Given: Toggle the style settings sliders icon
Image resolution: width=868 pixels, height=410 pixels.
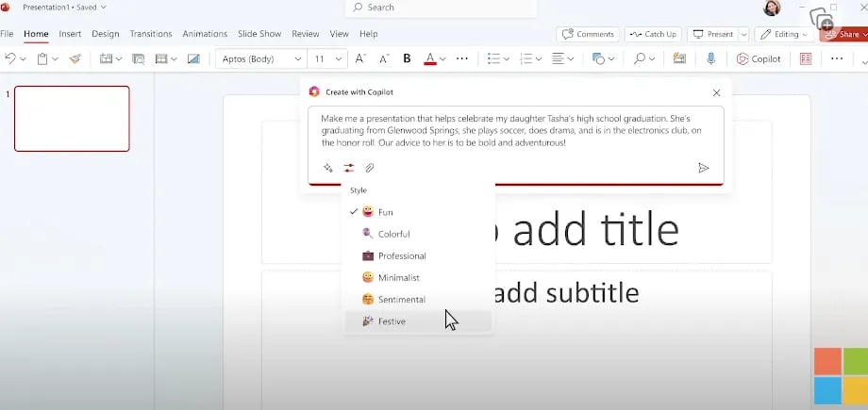Looking at the screenshot, I should [349, 168].
